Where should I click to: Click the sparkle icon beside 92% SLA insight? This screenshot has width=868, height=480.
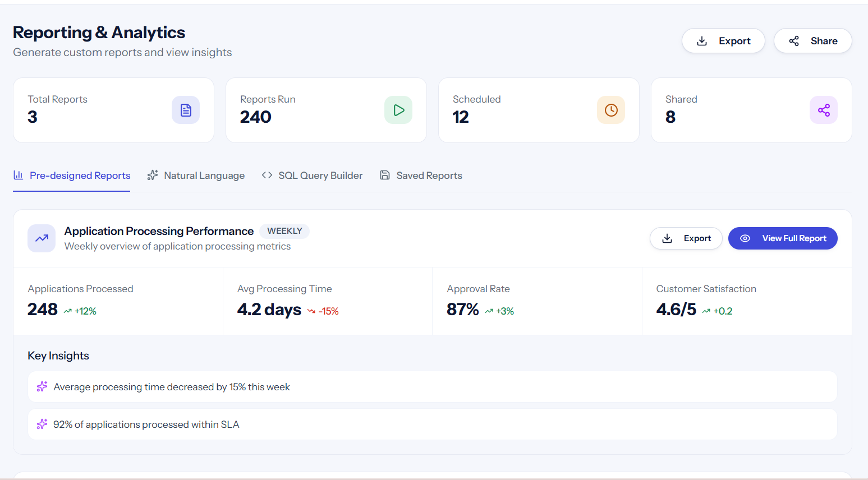42,424
